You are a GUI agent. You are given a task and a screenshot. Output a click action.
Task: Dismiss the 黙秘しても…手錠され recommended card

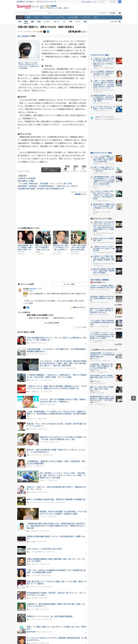click(x=50, y=254)
